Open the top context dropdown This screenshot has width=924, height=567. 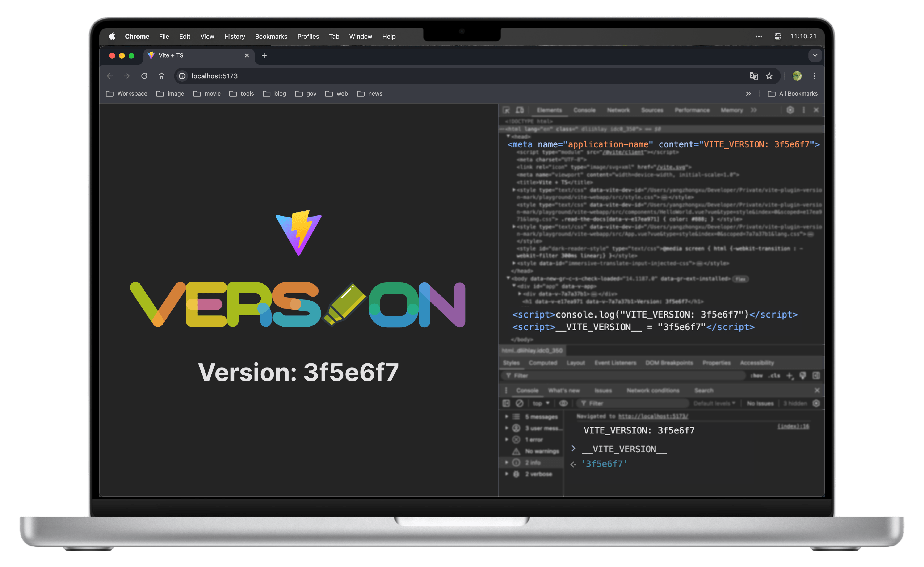(541, 403)
